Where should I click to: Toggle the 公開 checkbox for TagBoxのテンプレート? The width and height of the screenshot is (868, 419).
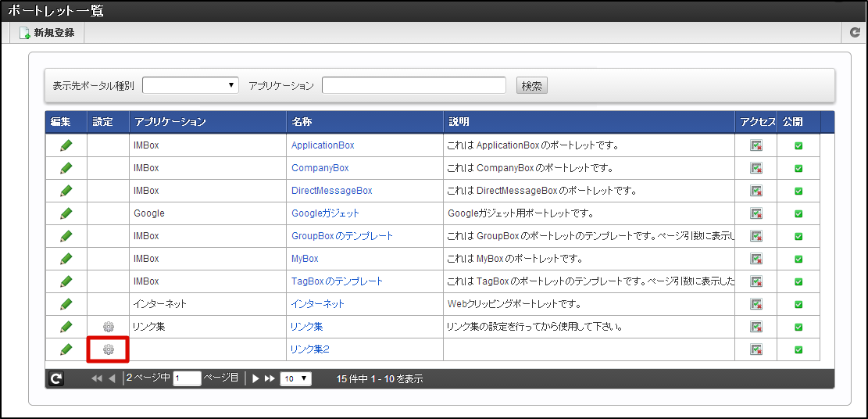798,282
